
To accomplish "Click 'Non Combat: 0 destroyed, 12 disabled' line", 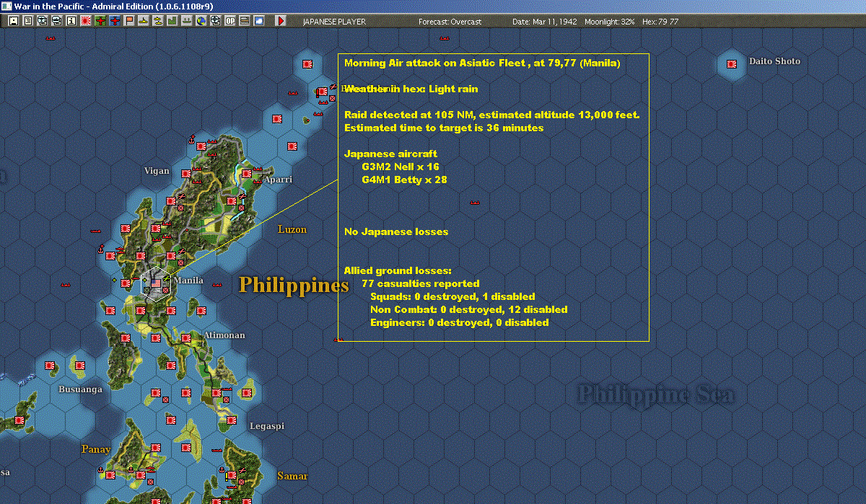I will (468, 309).
